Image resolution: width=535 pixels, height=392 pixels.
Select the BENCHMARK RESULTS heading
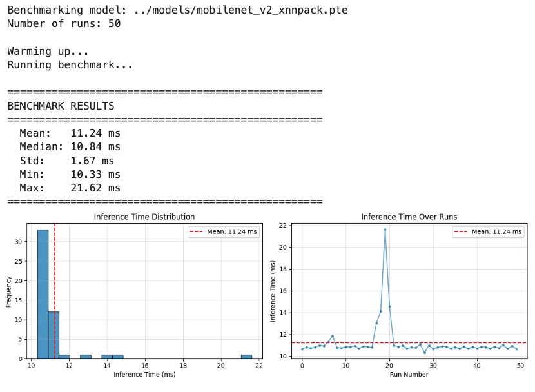[61, 106]
